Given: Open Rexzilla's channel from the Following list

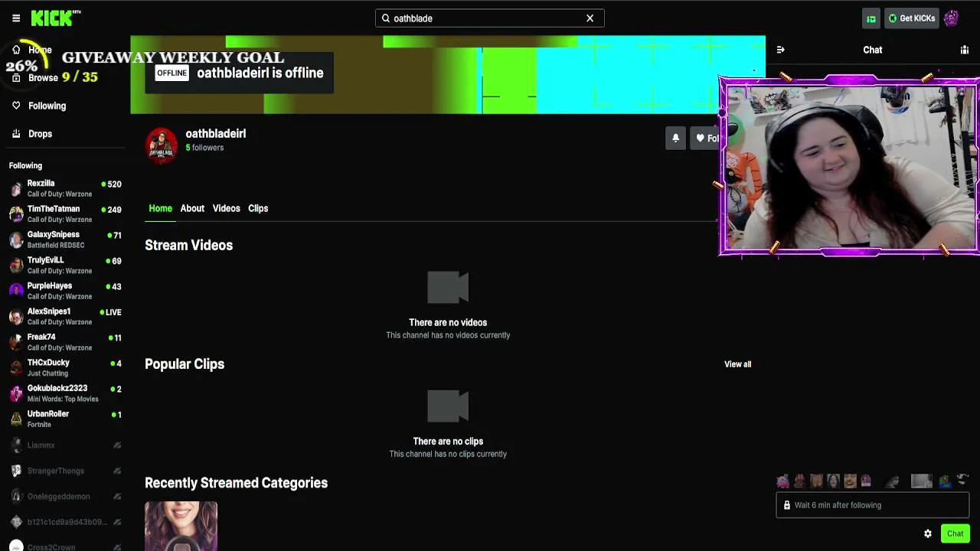Looking at the screenshot, I should click(x=65, y=188).
